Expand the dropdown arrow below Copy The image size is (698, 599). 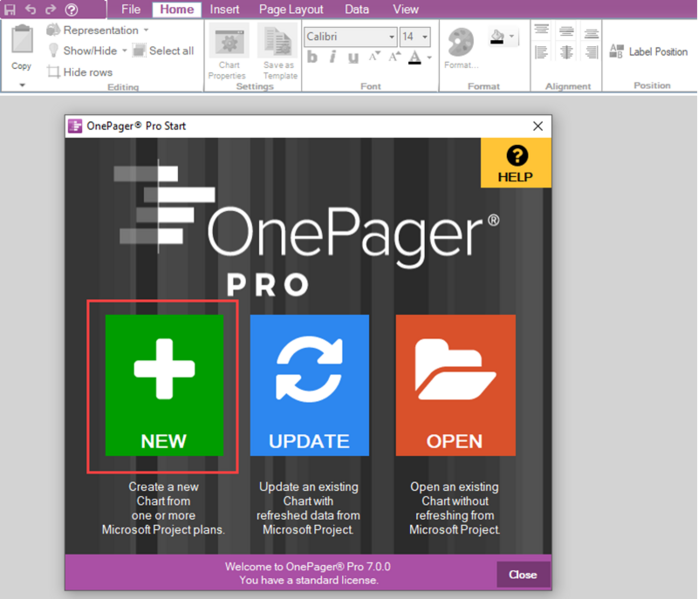click(x=22, y=85)
